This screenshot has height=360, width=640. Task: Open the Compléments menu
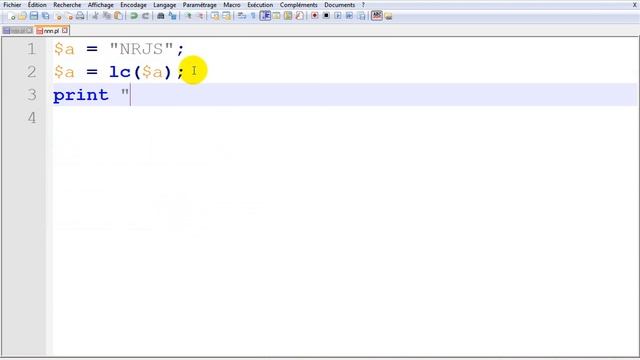pos(298,5)
